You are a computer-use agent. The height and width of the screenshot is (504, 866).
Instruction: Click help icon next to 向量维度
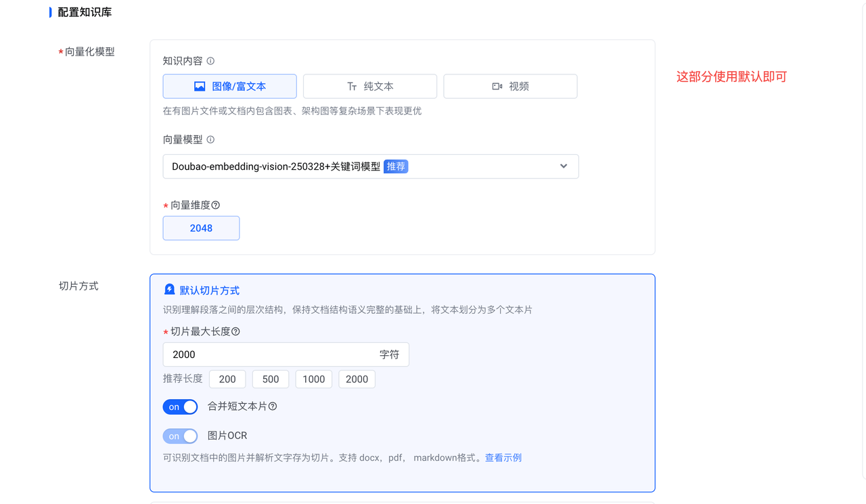216,205
